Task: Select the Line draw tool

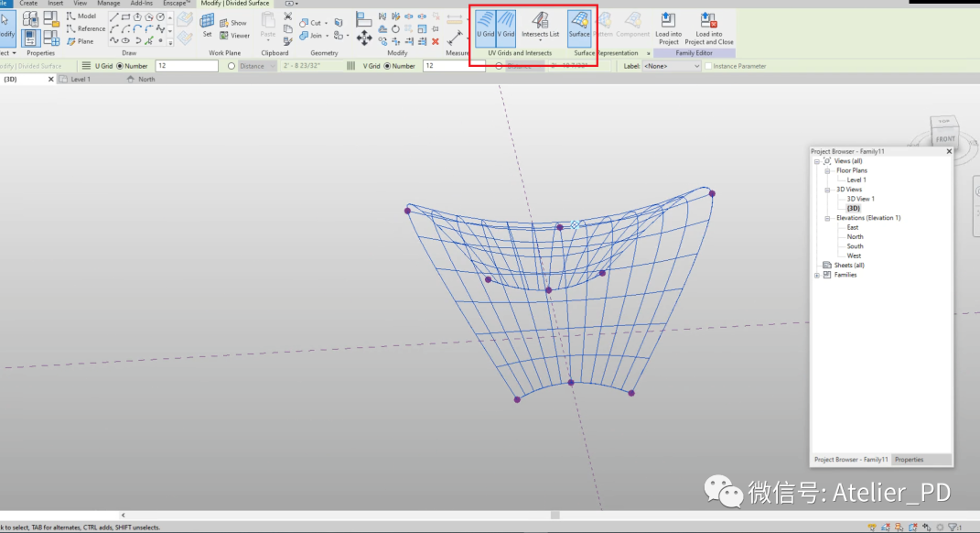Action: (113, 16)
